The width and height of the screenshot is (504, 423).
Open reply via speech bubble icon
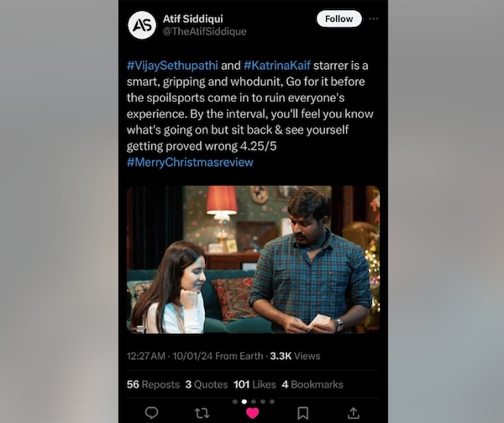151,412
